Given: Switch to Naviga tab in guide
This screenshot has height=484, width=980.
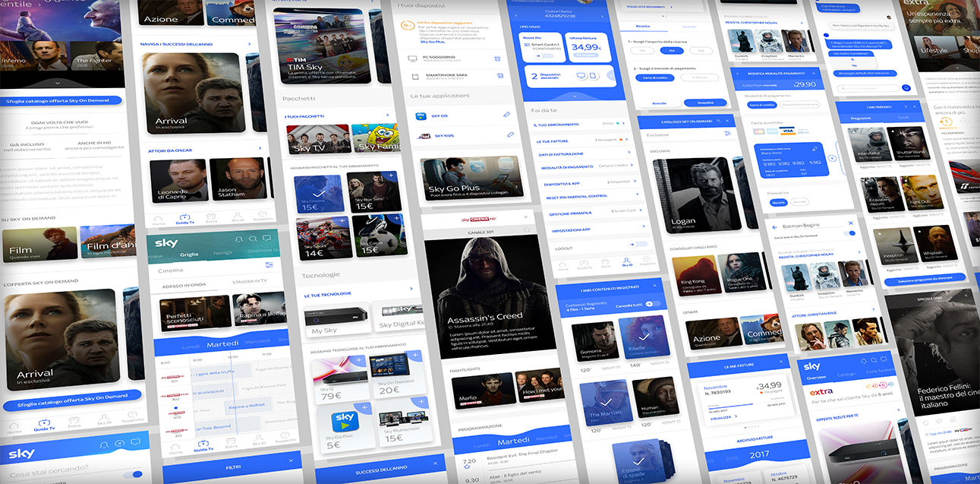Looking at the screenshot, I should 223,252.
